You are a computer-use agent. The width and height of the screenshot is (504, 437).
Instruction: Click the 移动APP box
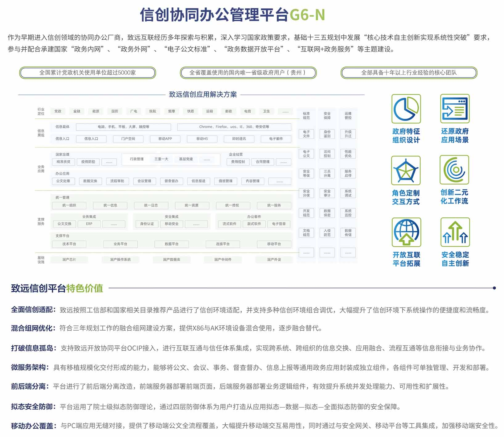165,139
